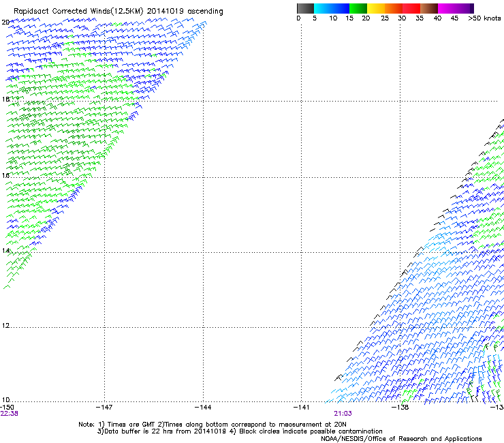Viewport: 504px width, 443px height.
Task: Click the purple time stamp 22:38
Action: click(x=10, y=414)
